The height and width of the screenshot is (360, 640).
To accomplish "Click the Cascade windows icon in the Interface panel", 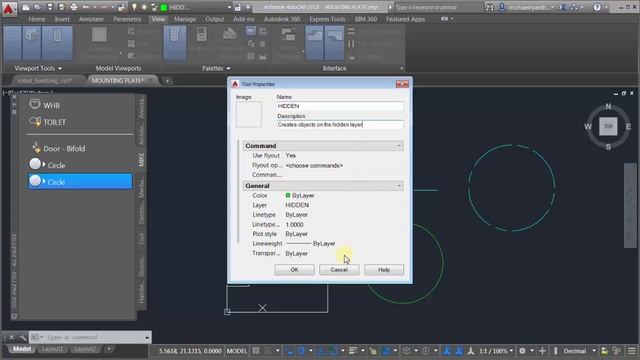I will point(351,57).
